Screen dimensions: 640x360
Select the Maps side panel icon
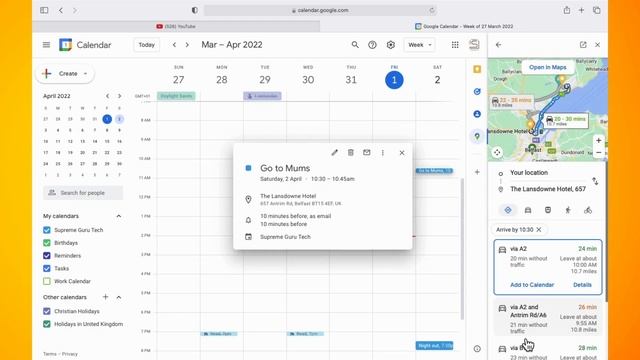click(477, 136)
